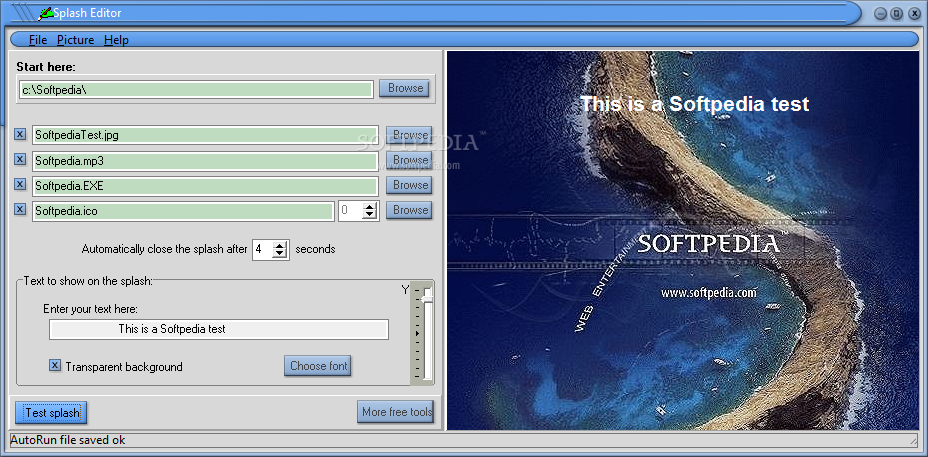
Task: Click the splash preview image
Action: point(682,240)
